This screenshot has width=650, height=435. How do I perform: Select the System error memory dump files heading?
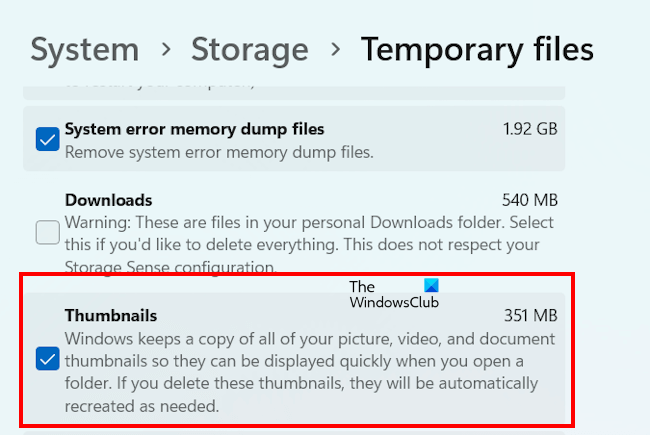click(x=194, y=129)
